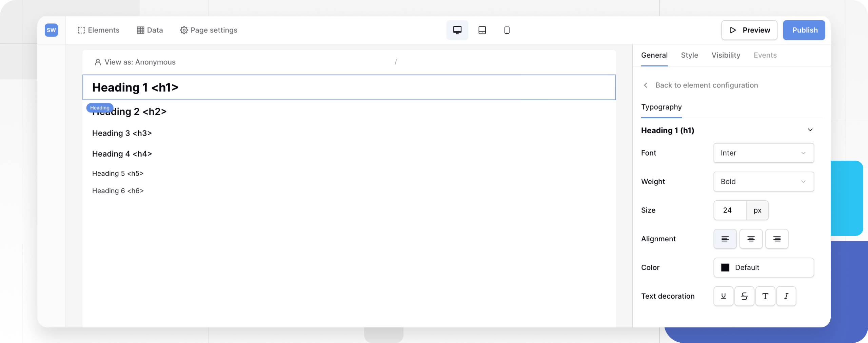The image size is (868, 343).
Task: Open the Events tab
Action: (765, 55)
